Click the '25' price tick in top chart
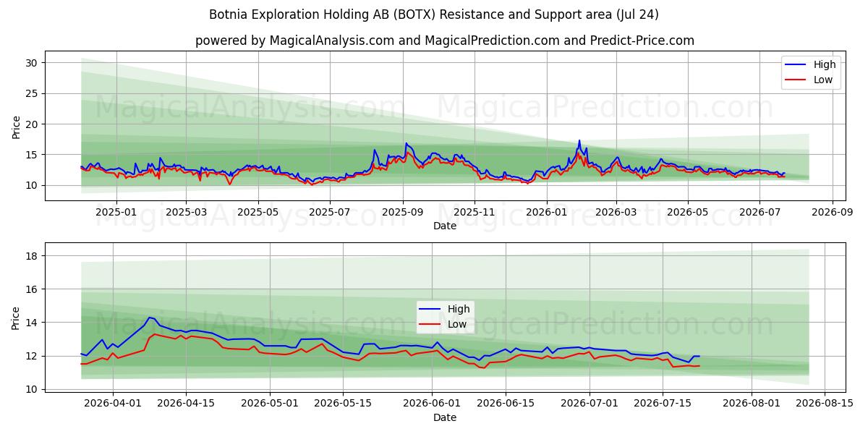The height and width of the screenshot is (434, 868). (x=33, y=94)
